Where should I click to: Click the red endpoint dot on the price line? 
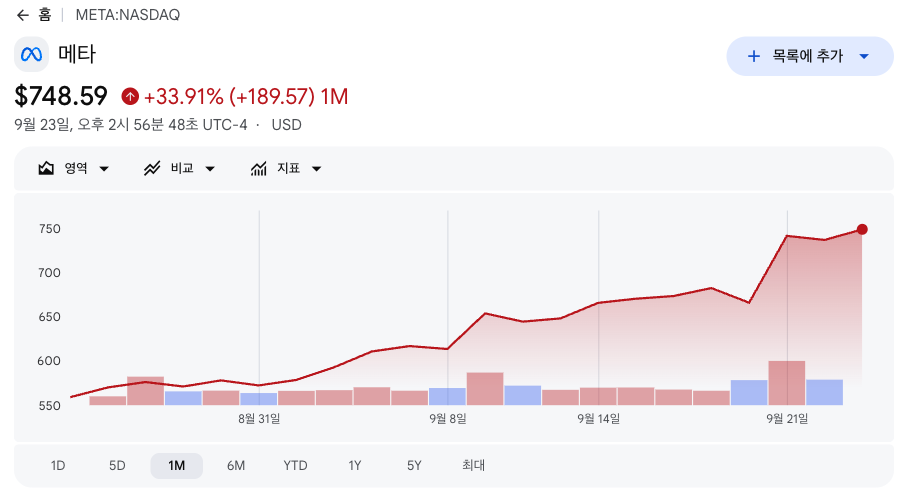click(862, 230)
